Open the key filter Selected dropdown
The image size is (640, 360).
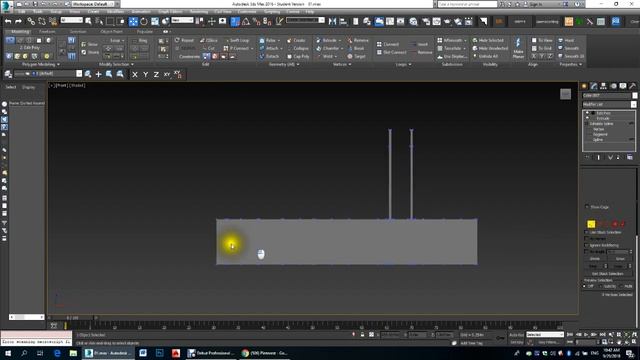pyautogui.click(x=545, y=335)
